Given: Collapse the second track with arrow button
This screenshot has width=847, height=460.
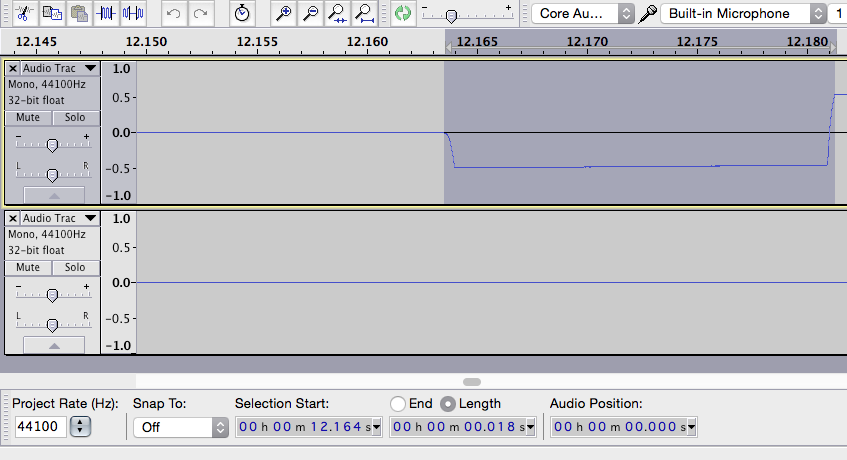Looking at the screenshot, I should 53,345.
